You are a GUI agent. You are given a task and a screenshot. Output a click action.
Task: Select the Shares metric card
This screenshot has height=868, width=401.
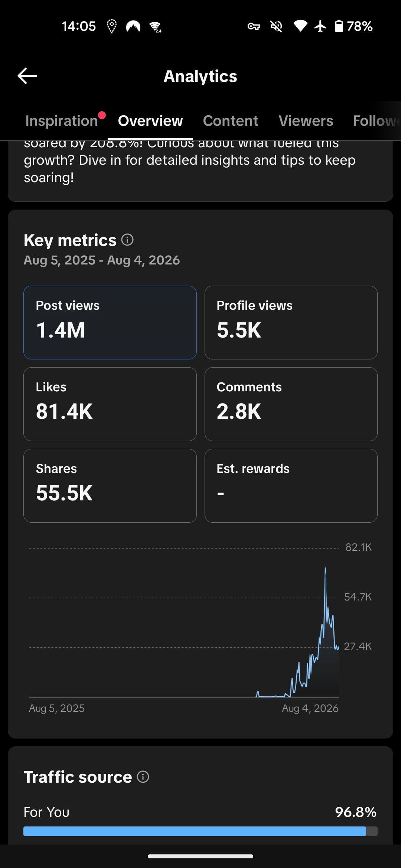click(110, 486)
